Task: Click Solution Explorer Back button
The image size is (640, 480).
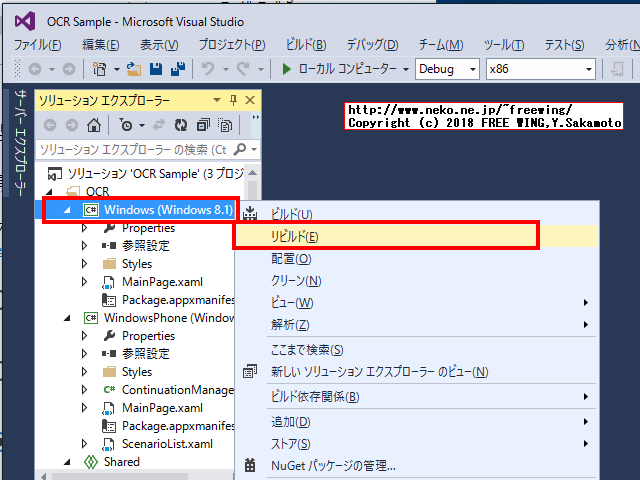Action: click(x=50, y=125)
